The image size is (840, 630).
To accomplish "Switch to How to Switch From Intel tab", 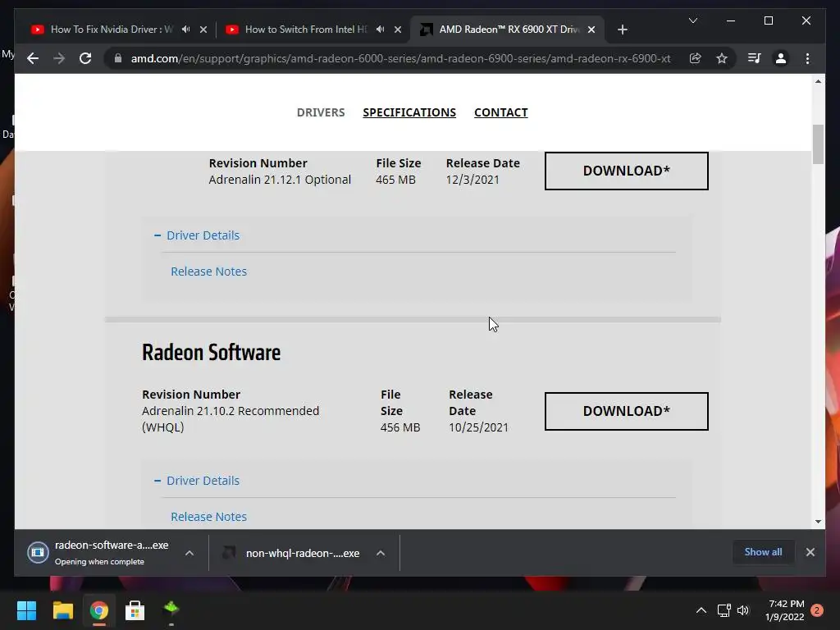I will click(x=307, y=30).
